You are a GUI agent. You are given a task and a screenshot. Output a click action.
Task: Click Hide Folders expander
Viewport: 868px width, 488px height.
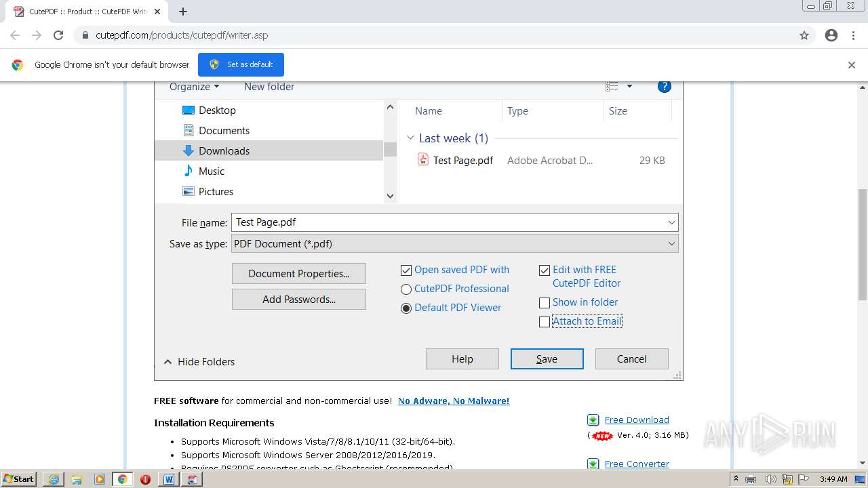199,362
